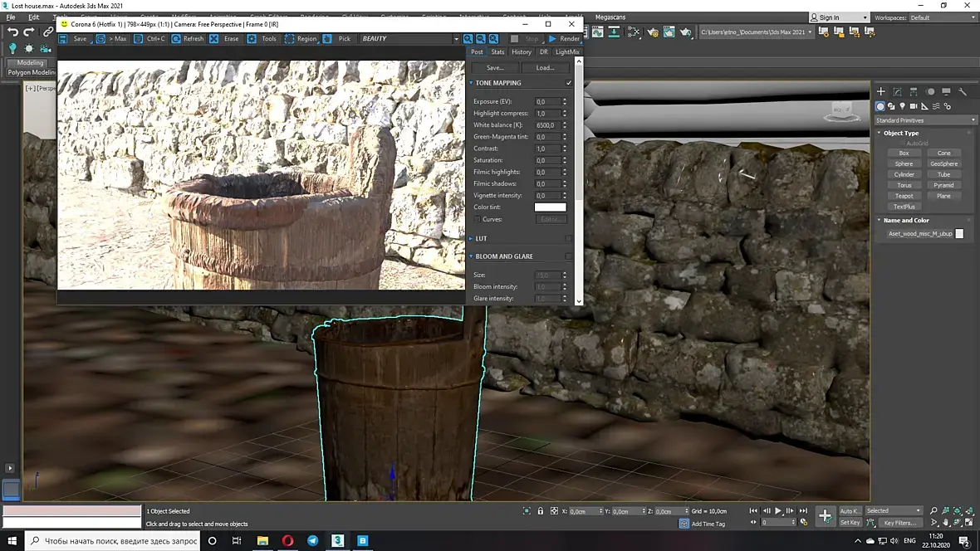Open the History tab
This screenshot has height=551, width=980.
click(x=522, y=51)
